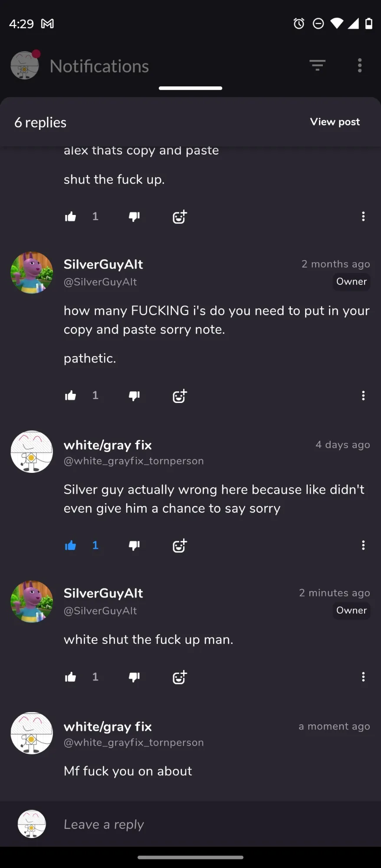Tap your profile avatar next to Notifications

click(25, 65)
